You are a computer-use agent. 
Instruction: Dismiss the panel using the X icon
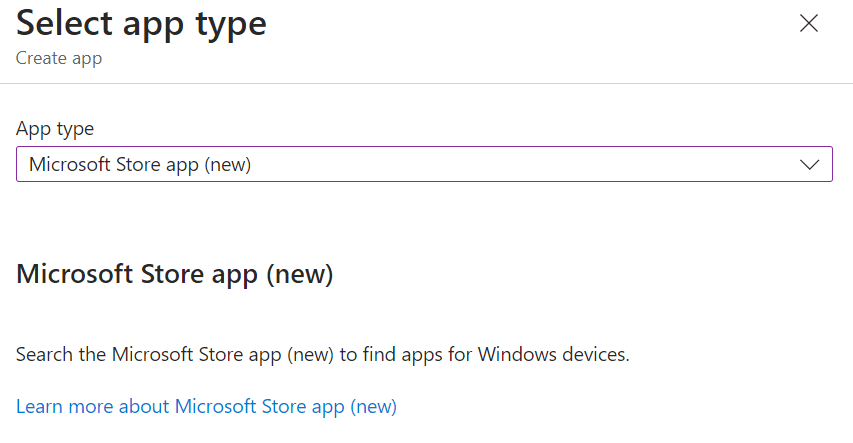[x=809, y=23]
